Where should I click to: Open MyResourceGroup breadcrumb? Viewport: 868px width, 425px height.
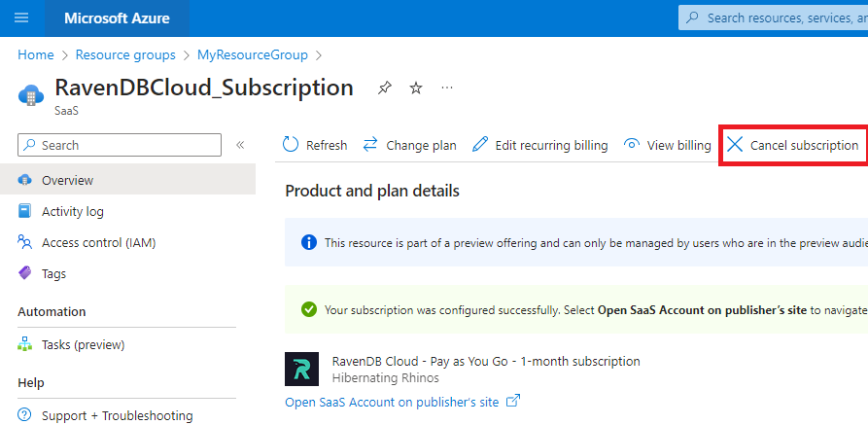click(253, 54)
